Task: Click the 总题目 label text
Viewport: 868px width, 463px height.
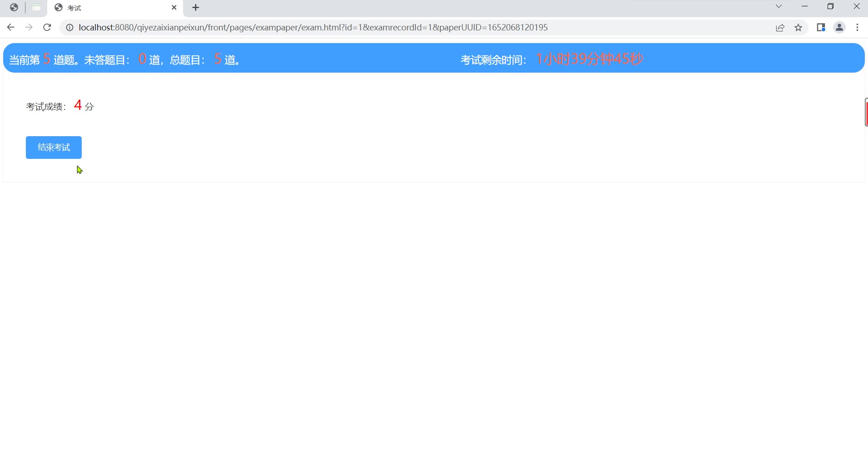Action: 187,60
